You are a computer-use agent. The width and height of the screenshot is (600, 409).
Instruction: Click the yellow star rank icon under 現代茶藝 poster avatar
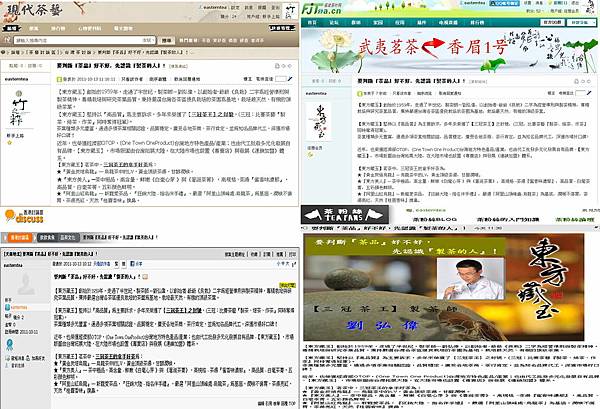pyautogui.click(x=10, y=143)
